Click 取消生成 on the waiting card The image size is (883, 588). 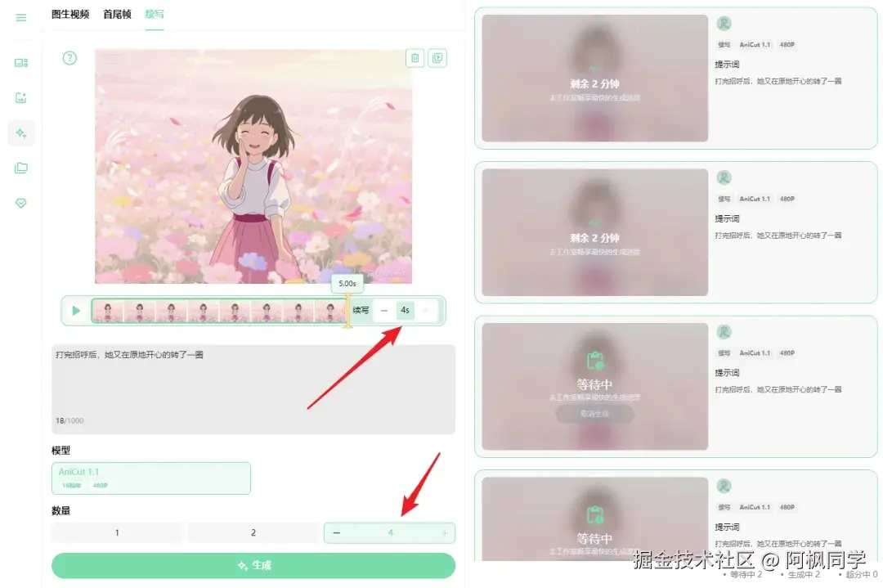pos(594,414)
